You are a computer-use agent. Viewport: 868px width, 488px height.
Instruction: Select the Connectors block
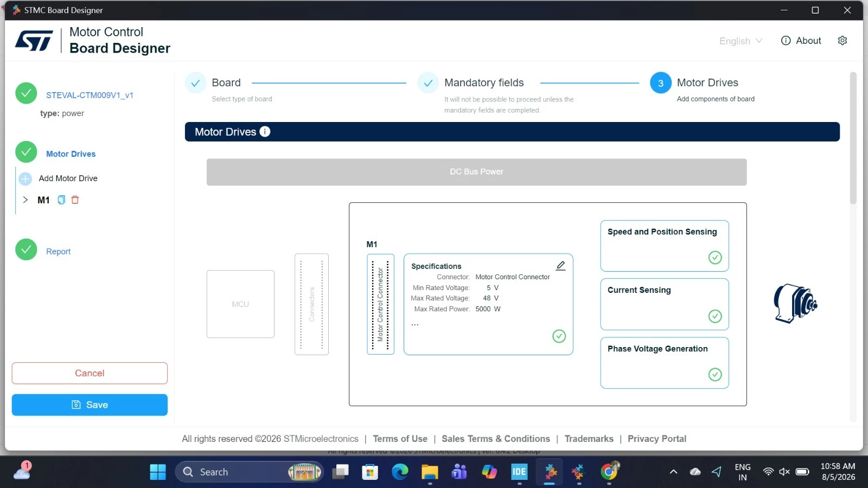click(x=311, y=304)
